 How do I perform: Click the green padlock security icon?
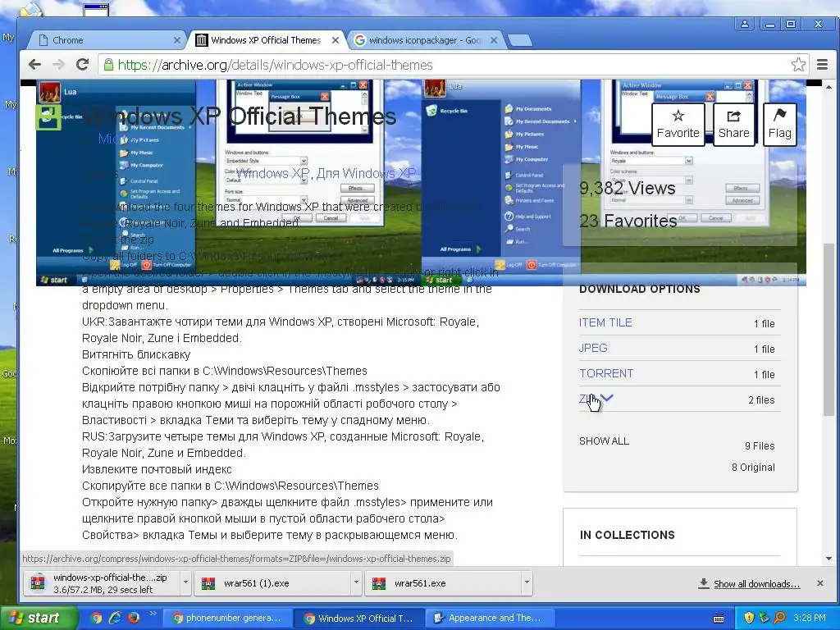pos(108,65)
